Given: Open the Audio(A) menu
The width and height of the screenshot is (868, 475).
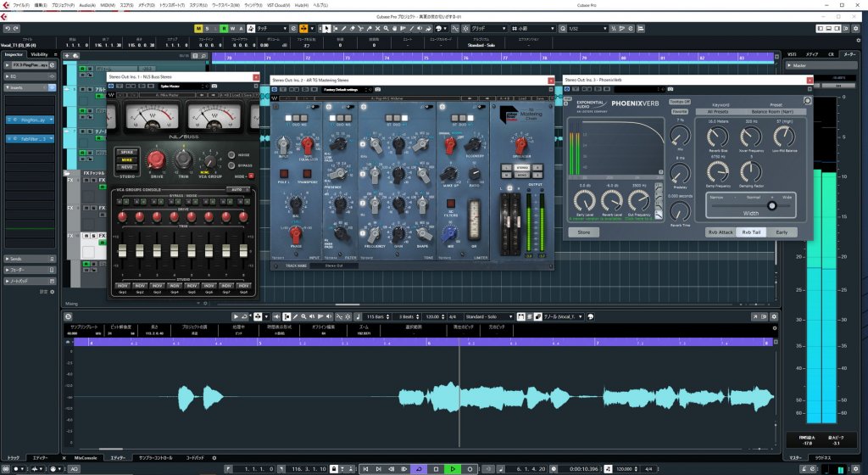Looking at the screenshot, I should 86,5.
